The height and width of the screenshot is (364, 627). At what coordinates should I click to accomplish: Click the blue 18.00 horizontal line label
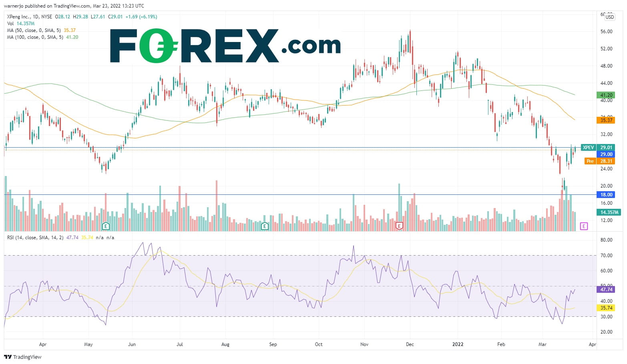point(606,195)
